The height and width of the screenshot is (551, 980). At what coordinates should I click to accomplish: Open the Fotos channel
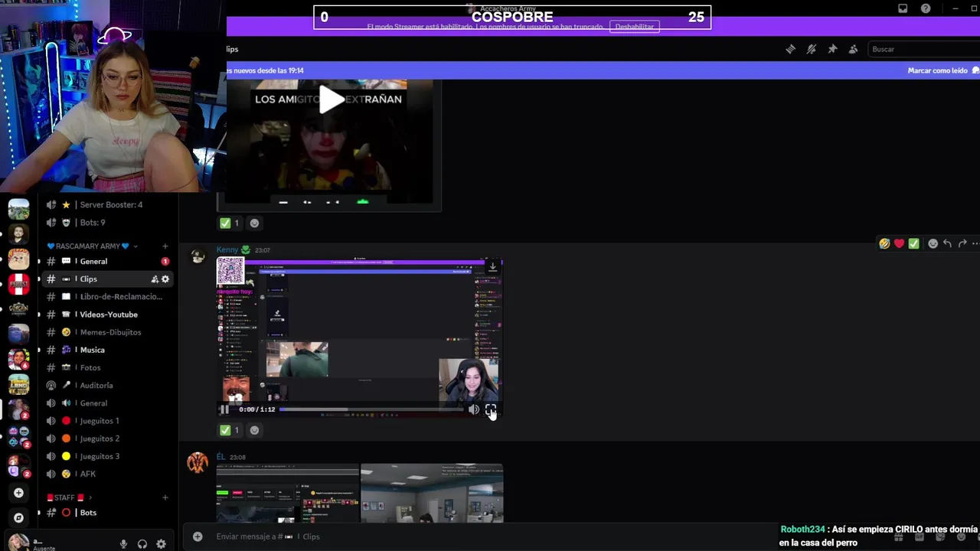click(107, 367)
